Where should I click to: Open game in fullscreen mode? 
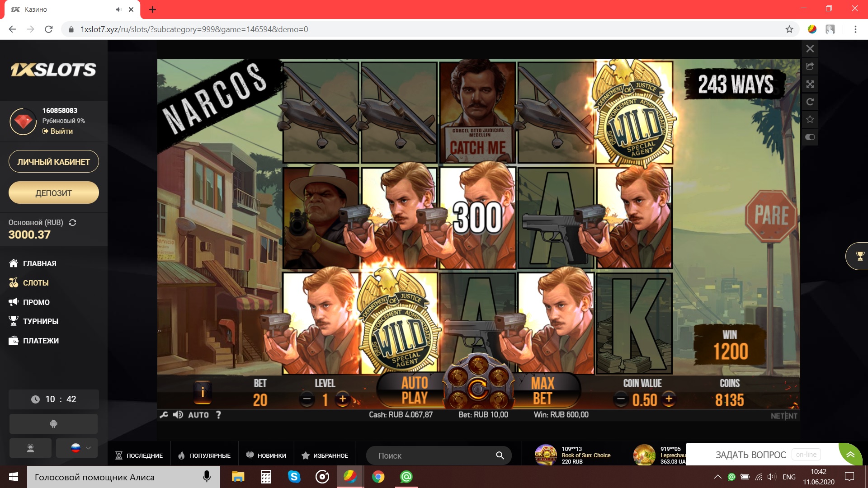pos(810,84)
